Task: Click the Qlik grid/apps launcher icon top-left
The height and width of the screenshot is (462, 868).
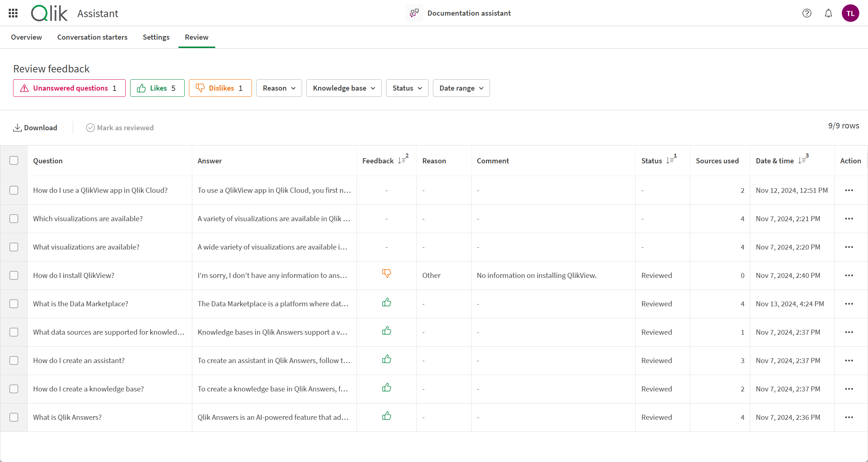Action: 13,13
